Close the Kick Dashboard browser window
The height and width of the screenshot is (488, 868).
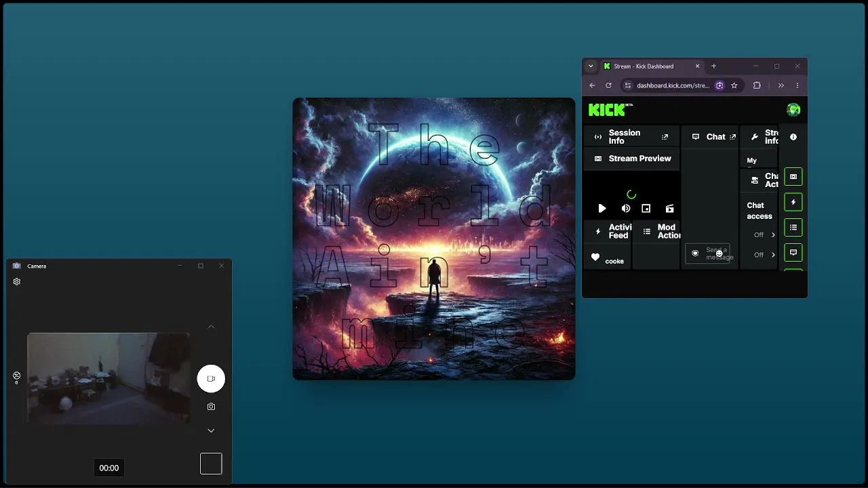pos(797,66)
